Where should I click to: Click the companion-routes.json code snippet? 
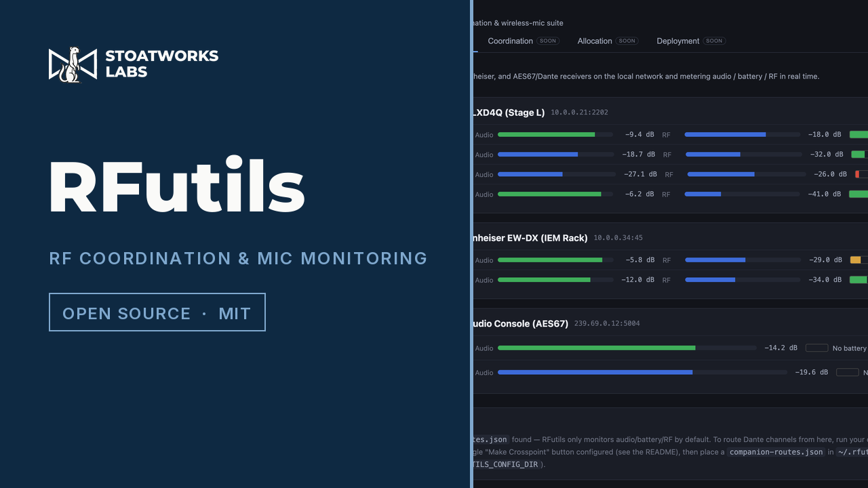click(x=776, y=452)
